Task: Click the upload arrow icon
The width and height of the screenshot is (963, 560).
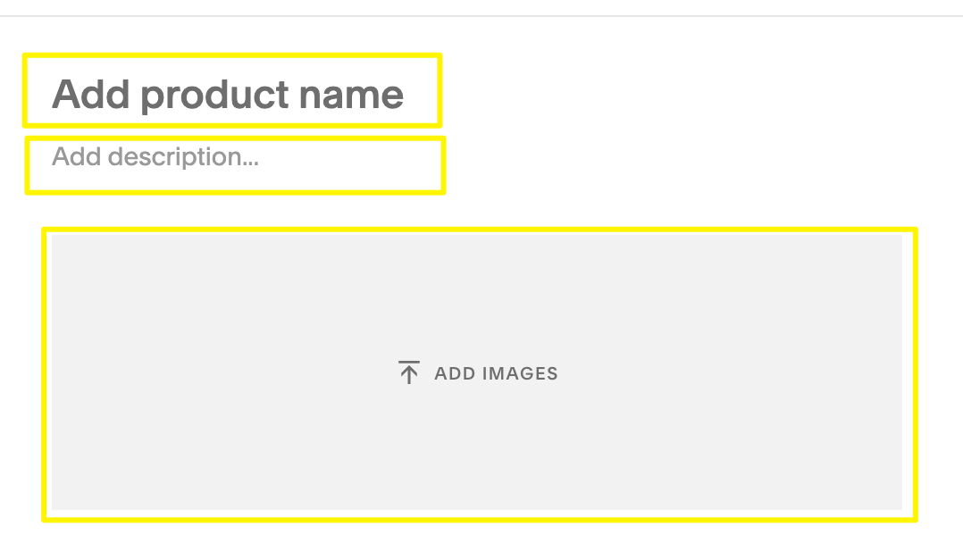Action: tap(408, 373)
